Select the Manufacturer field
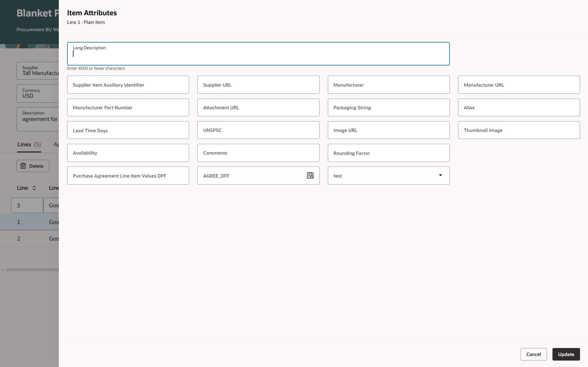The width and height of the screenshot is (588, 367). (x=389, y=85)
